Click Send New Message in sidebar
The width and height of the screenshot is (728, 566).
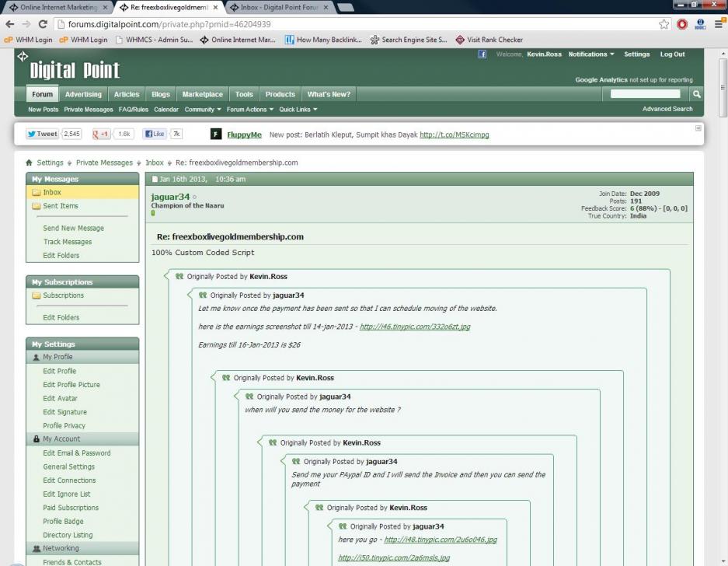(x=73, y=228)
